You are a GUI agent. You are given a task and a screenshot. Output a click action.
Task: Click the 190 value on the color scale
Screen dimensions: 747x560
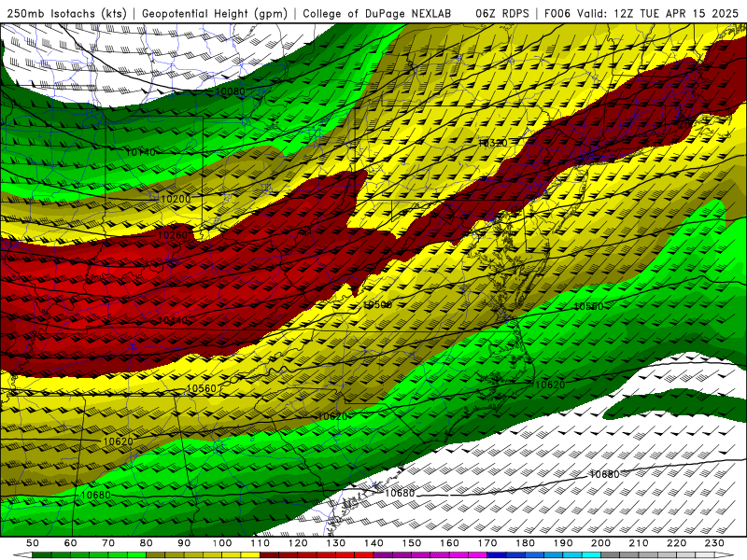tap(563, 543)
